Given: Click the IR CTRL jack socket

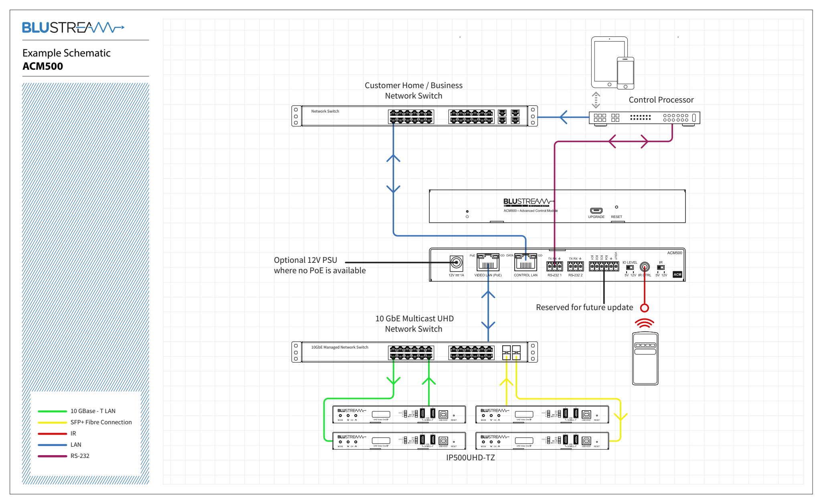Looking at the screenshot, I should click(645, 267).
